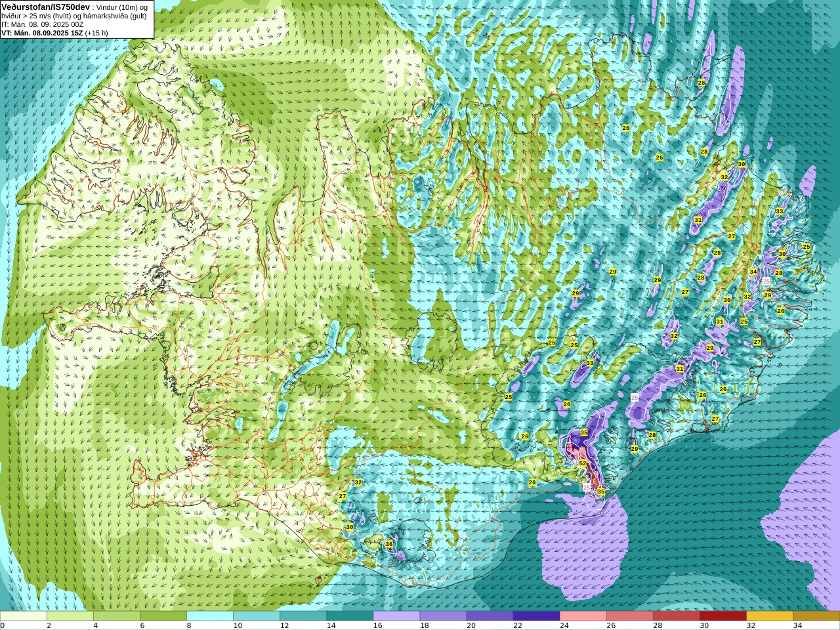Viewport: 840px width, 630px height.
Task: Click the legend scale tick label 16
Action: [377, 625]
